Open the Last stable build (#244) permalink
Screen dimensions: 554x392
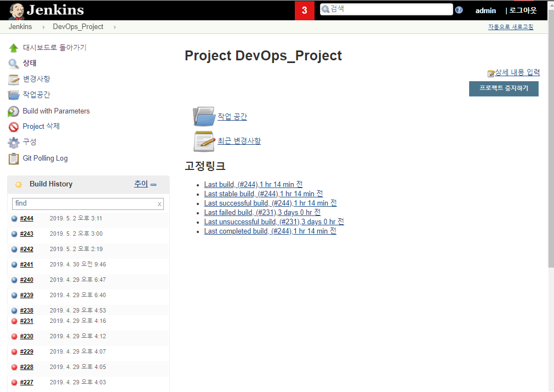tap(264, 194)
